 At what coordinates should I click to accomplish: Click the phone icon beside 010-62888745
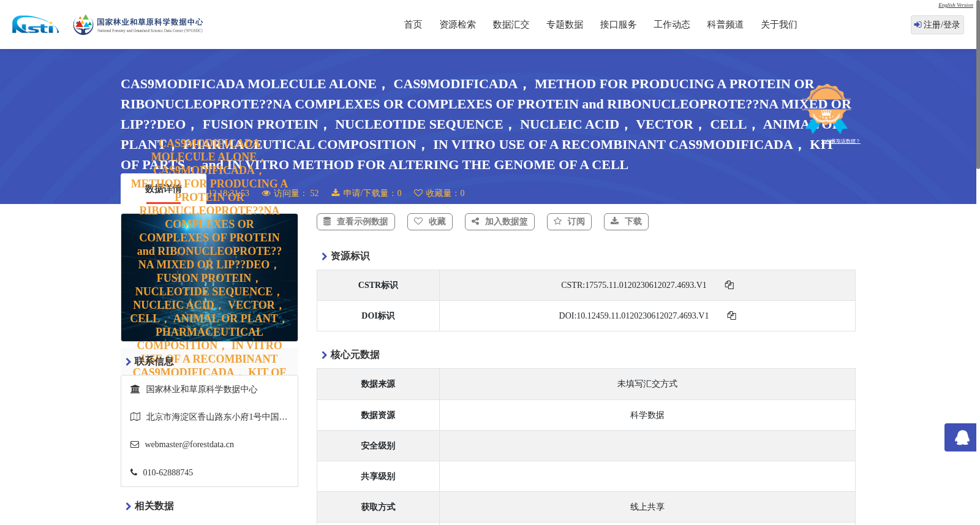click(134, 472)
